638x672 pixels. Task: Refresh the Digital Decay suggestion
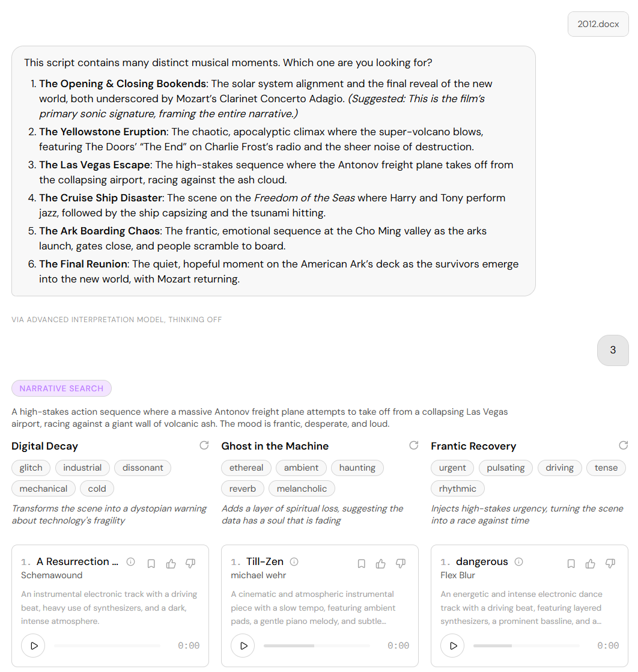point(204,445)
